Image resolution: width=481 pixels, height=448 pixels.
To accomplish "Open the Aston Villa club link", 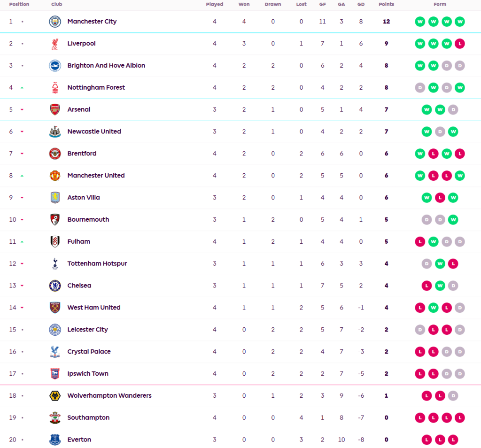I will pos(84,198).
